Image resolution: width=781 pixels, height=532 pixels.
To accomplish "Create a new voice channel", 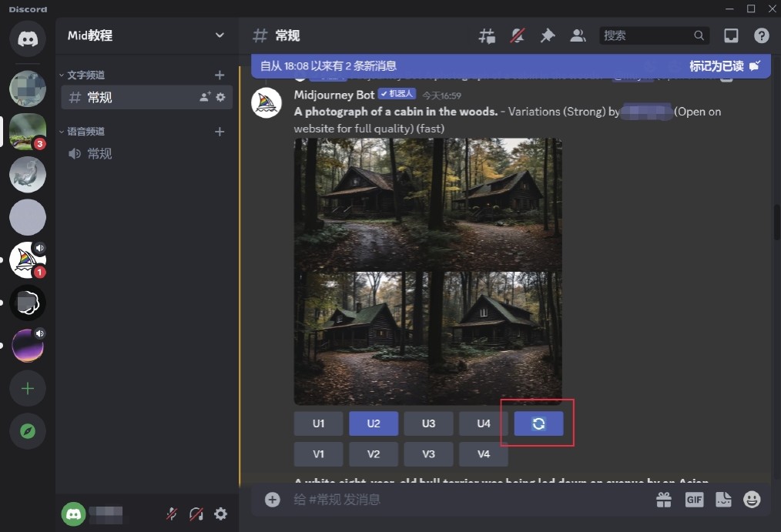I will tap(220, 132).
